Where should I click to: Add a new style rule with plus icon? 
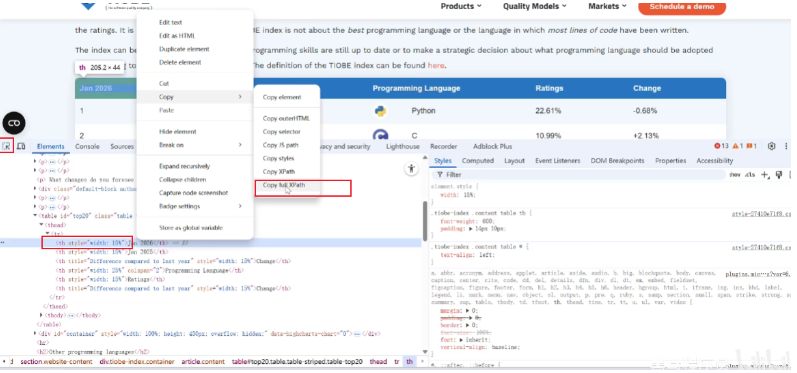(x=764, y=175)
